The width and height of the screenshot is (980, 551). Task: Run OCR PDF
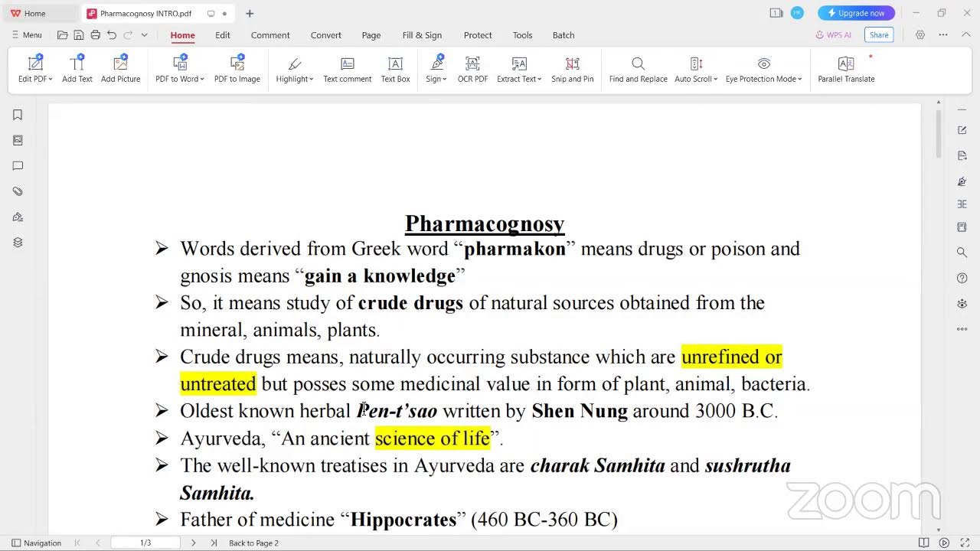472,69
